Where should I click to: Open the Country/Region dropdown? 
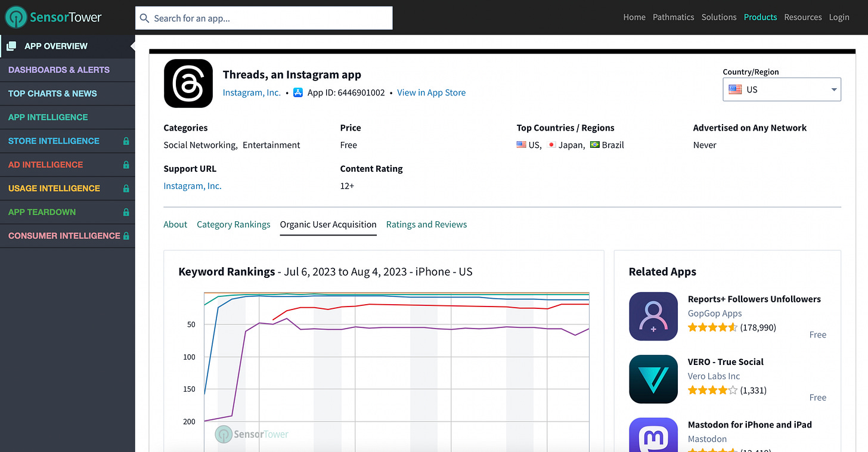[782, 89]
